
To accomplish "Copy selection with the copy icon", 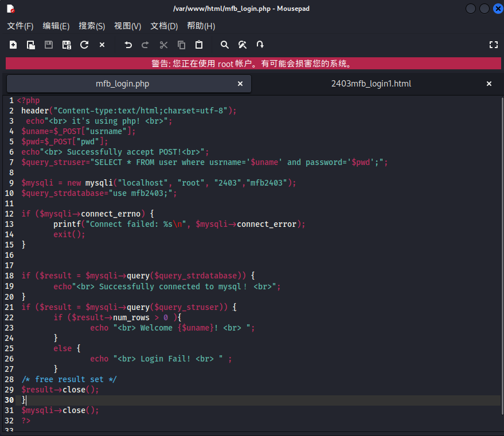I will coord(182,45).
